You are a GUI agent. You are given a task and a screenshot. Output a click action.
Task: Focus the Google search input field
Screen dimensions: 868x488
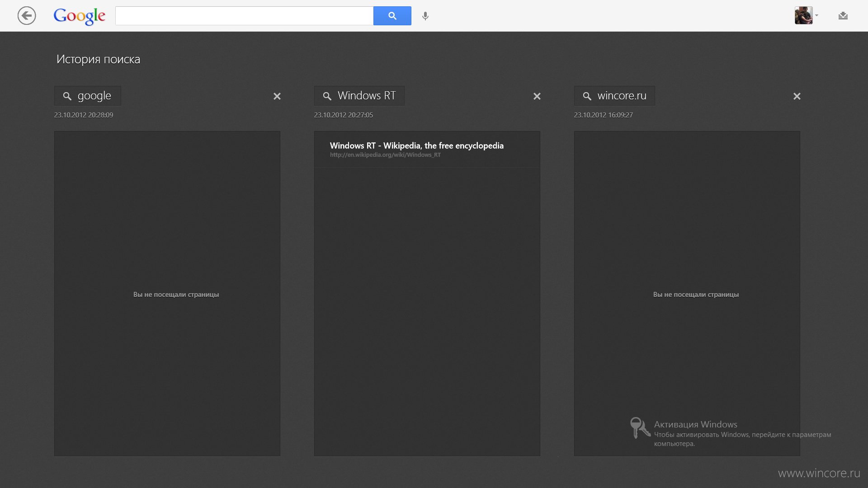[x=244, y=16]
